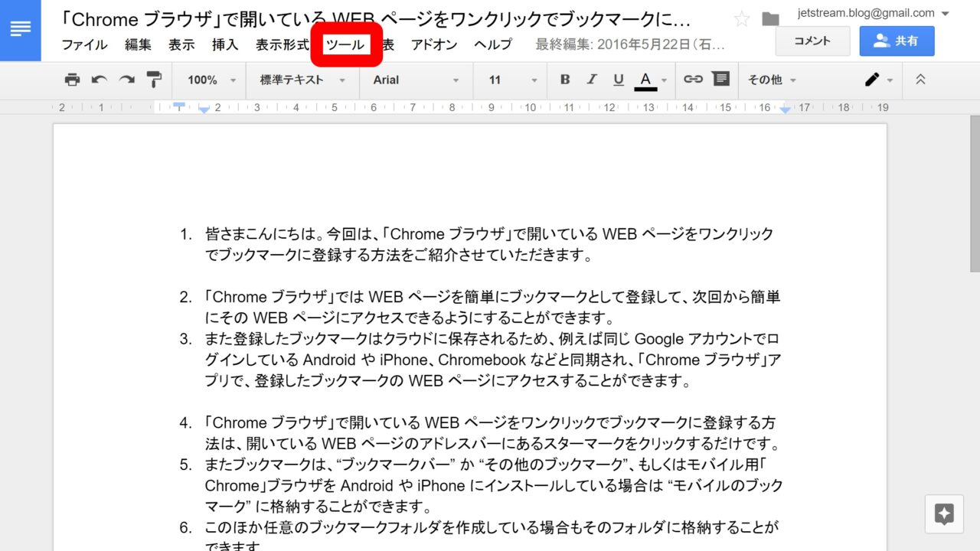Undo the last action
Screen dimensions: 980x551
pos(100,80)
